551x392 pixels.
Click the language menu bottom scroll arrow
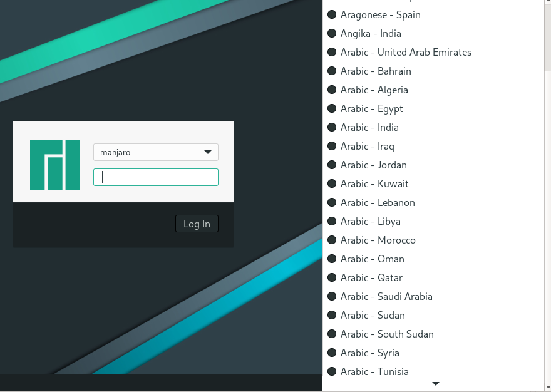(436, 384)
